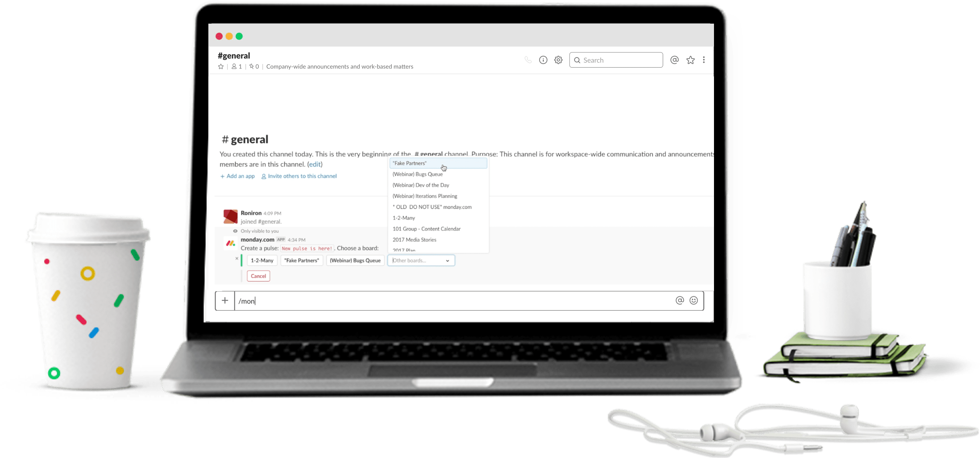The width and height of the screenshot is (980, 458).
Task: Click the Cancel button
Action: [258, 276]
